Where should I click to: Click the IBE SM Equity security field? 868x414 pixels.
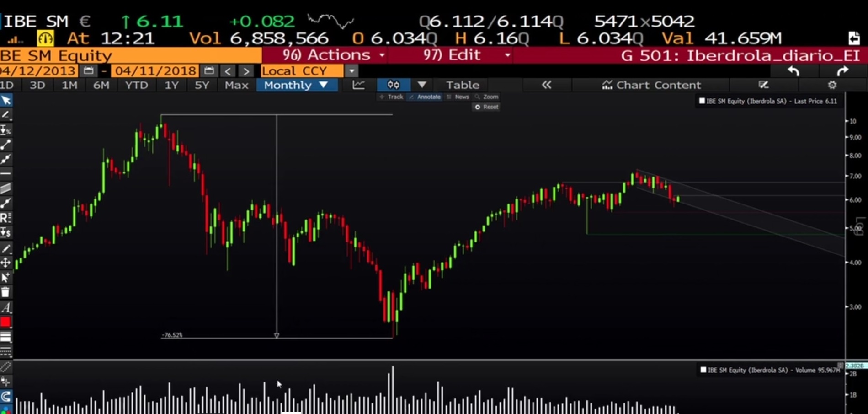click(x=131, y=55)
